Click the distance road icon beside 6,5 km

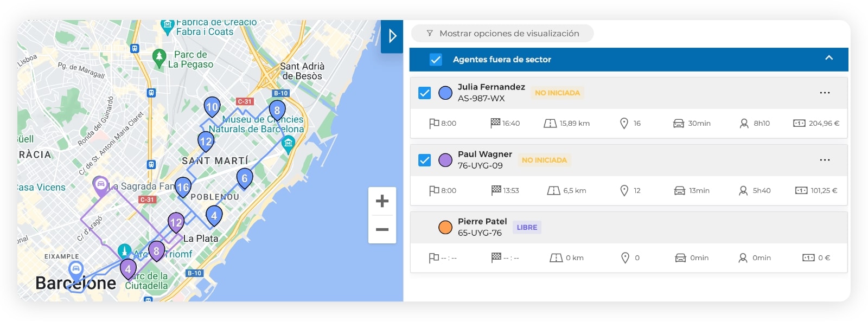coord(553,191)
